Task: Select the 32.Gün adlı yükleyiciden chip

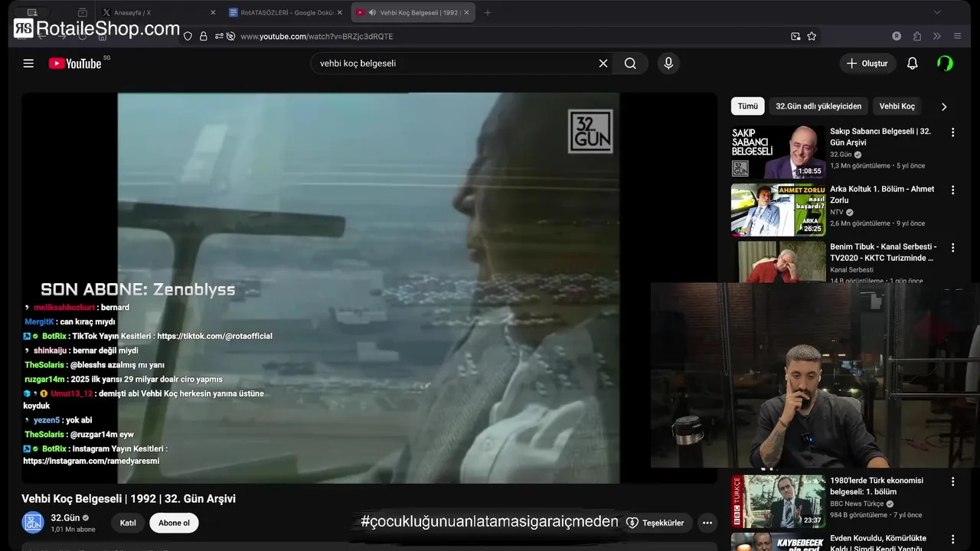Action: point(818,106)
